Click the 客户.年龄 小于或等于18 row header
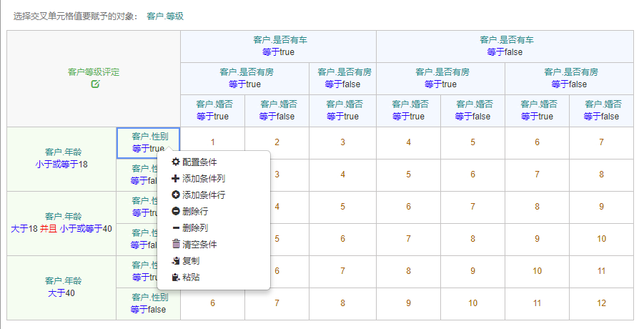This screenshot has height=329, width=644. click(62, 159)
